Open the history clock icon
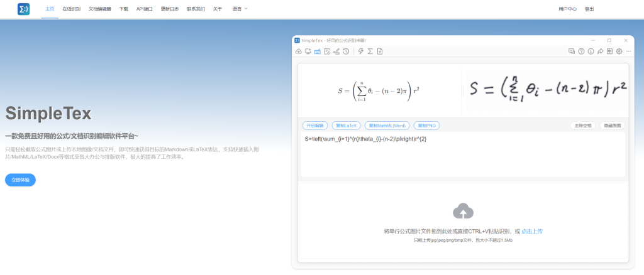Screen dimensions: 644x275 347,51
